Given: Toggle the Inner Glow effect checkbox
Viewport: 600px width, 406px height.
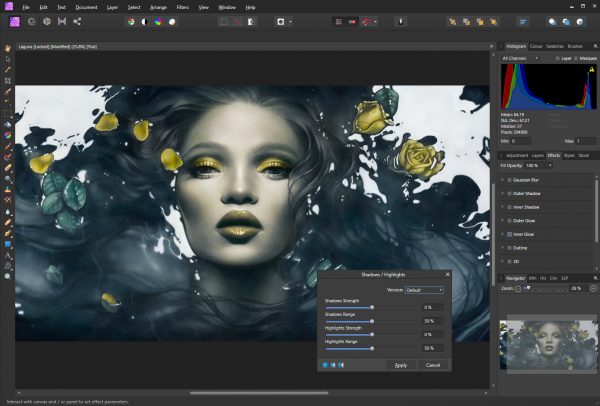Looking at the screenshot, I should coord(509,234).
